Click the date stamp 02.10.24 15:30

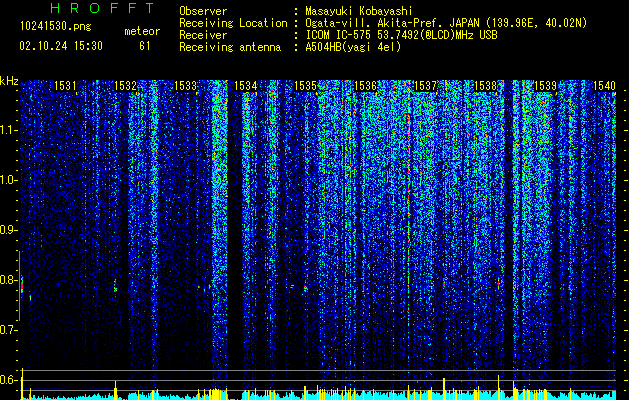[x=61, y=46]
